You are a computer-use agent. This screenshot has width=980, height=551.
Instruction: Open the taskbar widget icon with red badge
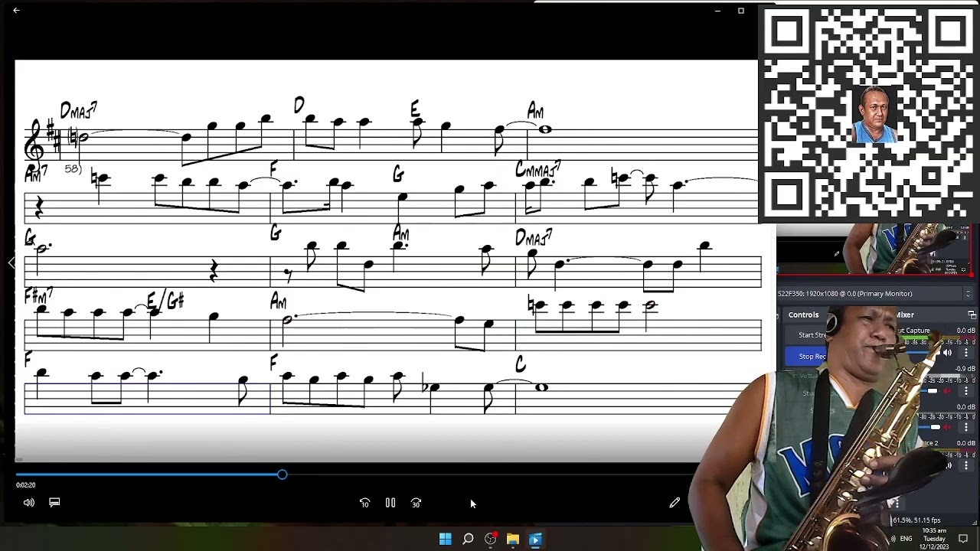coord(491,540)
